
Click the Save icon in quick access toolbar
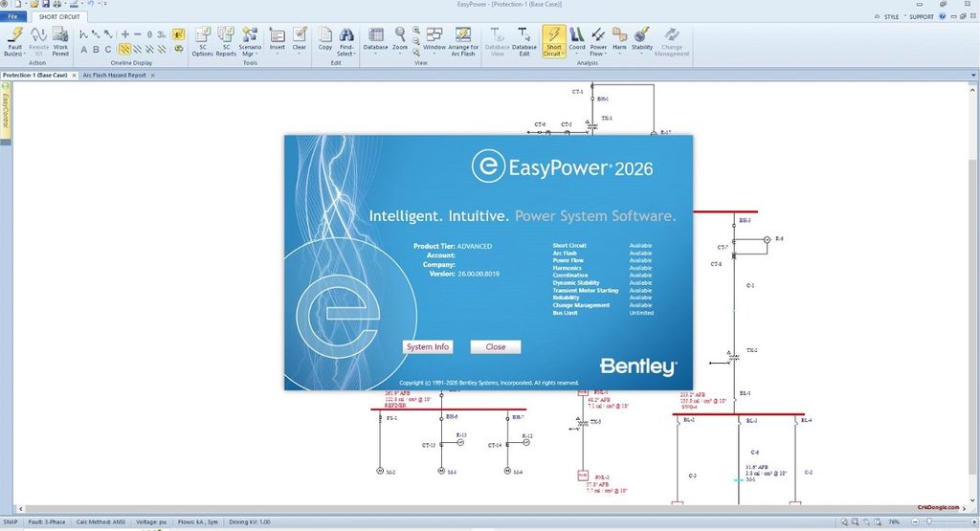[46, 4]
